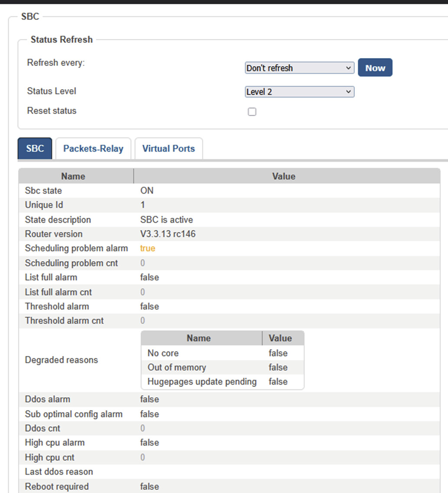Image resolution: width=448 pixels, height=493 pixels.
Task: Enable the Reset status checkbox
Action: coord(252,112)
